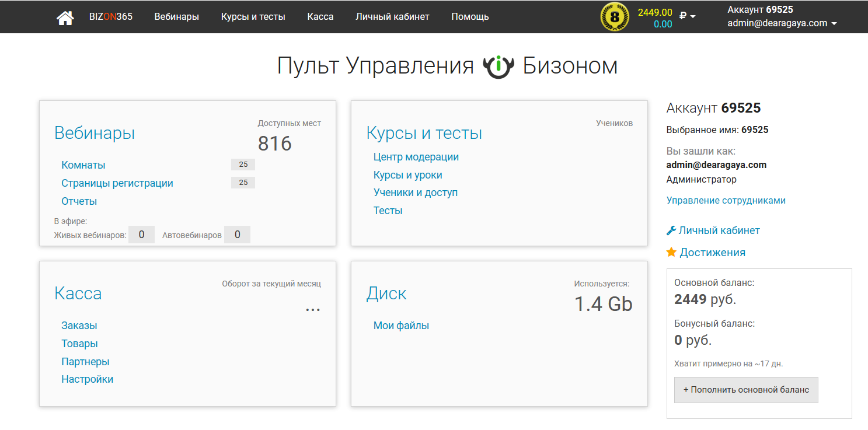Click the Администратор role label
This screenshot has width=868, height=430.
point(702,179)
